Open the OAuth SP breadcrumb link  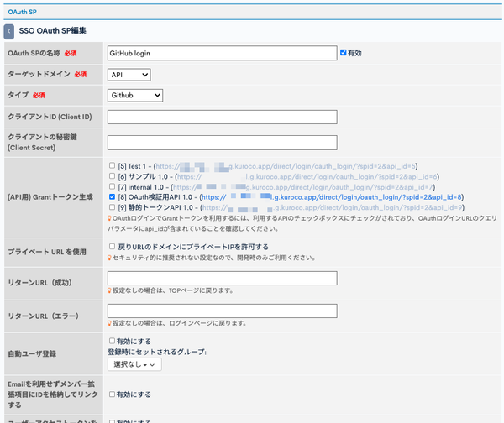click(x=22, y=12)
